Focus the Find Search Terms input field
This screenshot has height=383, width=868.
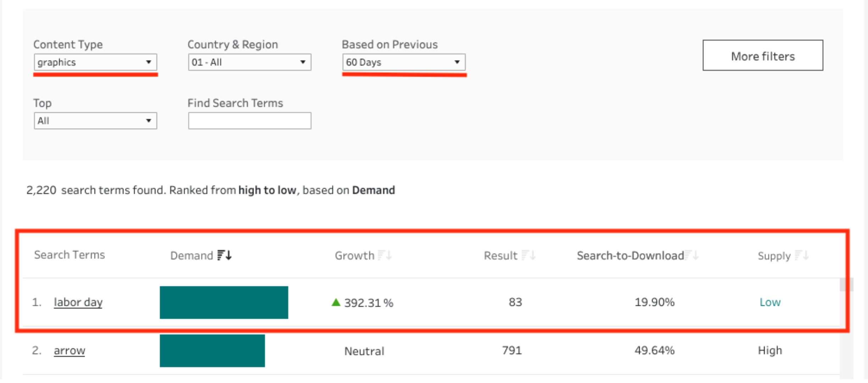[250, 121]
